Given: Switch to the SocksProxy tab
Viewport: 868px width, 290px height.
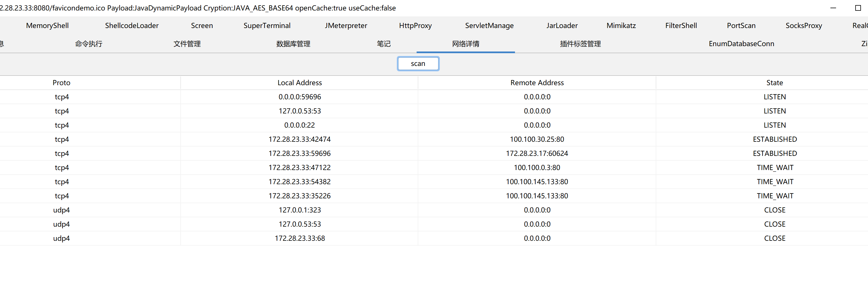Looking at the screenshot, I should [804, 26].
